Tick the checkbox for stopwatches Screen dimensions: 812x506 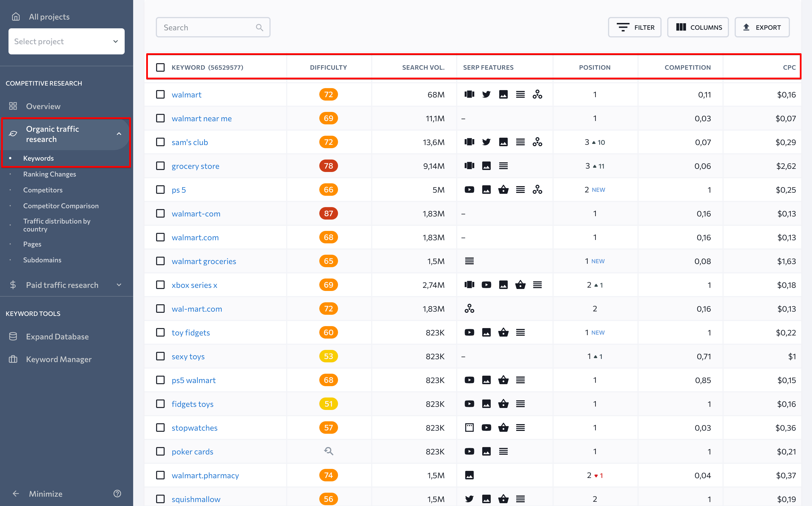pos(160,428)
